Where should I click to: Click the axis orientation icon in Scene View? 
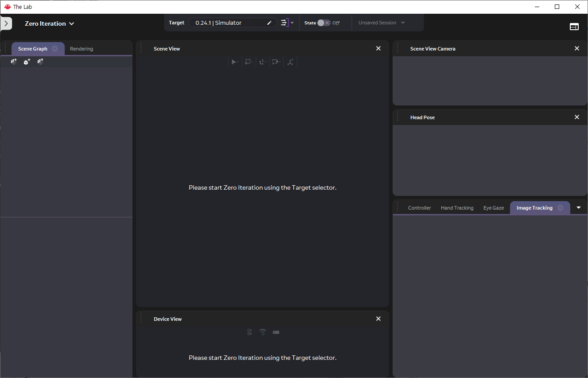(x=290, y=62)
